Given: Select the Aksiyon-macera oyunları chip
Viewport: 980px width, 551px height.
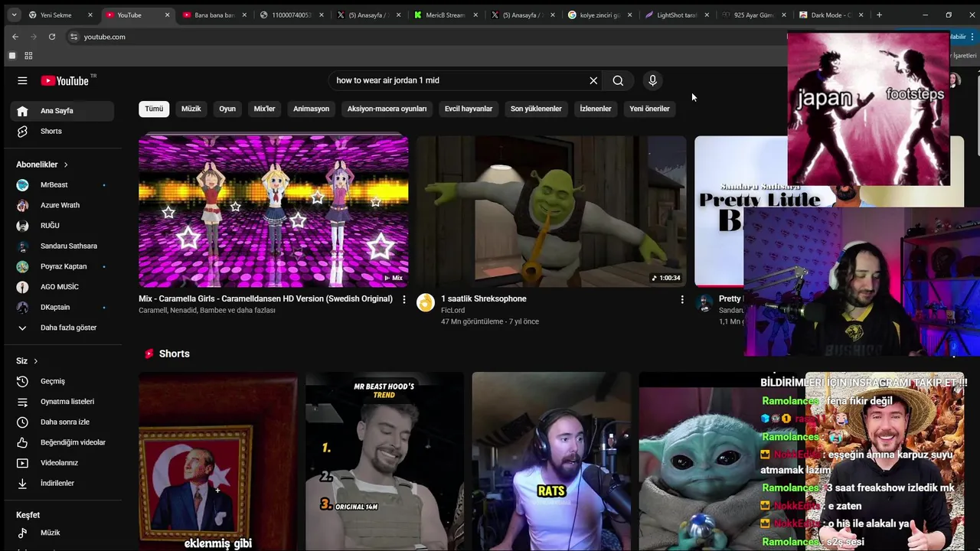Looking at the screenshot, I should [x=387, y=109].
